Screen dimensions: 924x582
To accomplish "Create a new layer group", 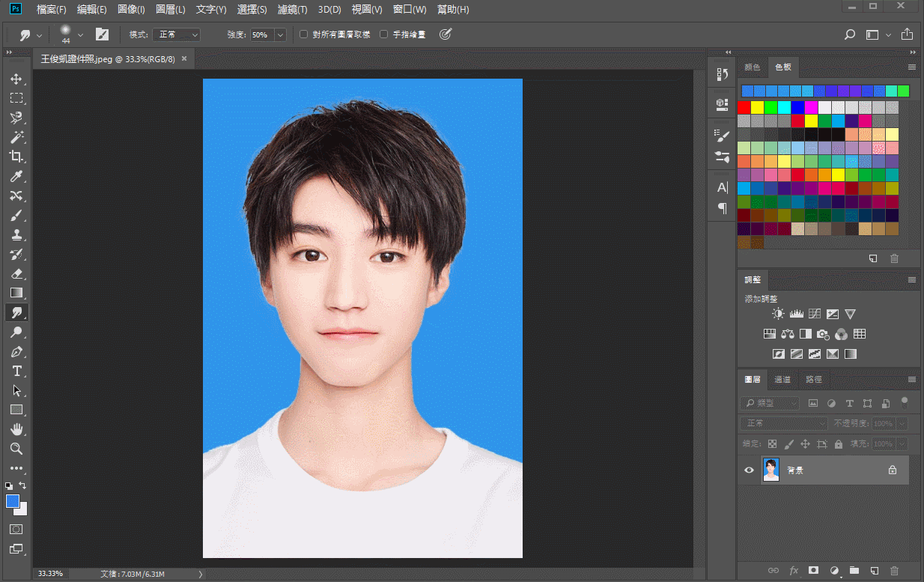I will pyautogui.click(x=854, y=571).
